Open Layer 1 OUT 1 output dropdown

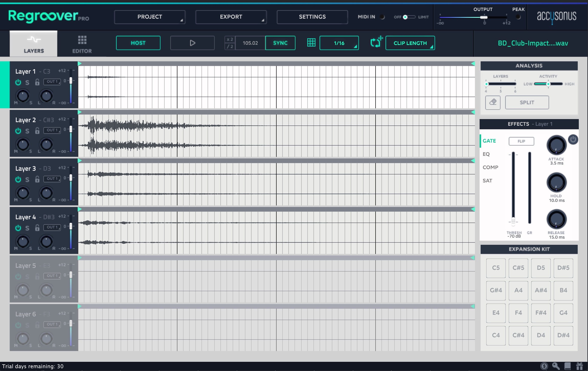click(52, 82)
